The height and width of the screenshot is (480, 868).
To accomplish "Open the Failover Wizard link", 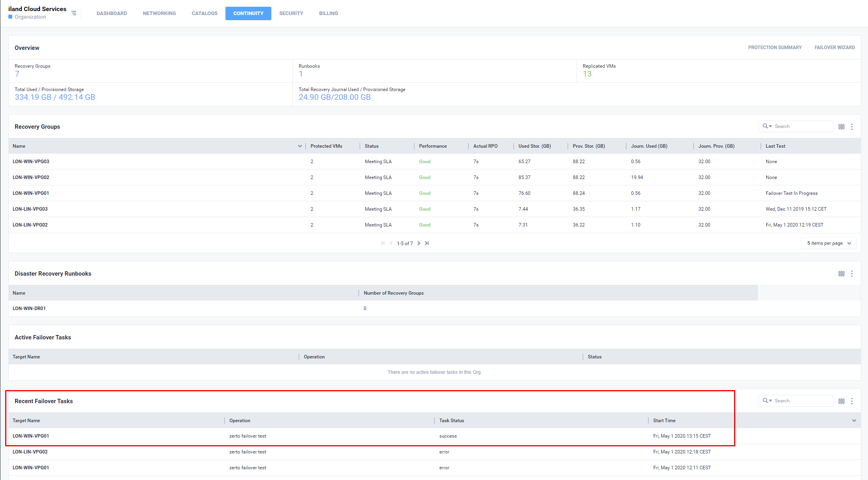I will [x=834, y=48].
